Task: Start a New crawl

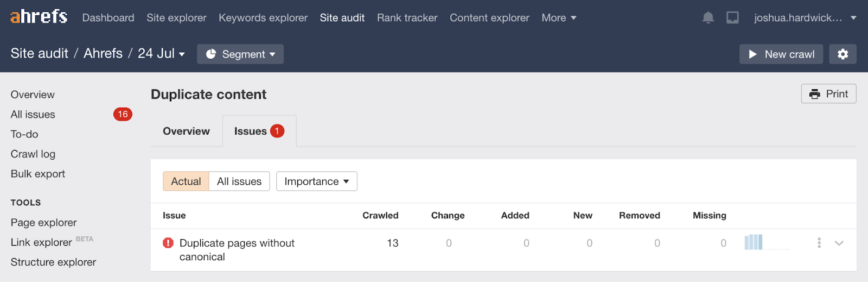Action: click(781, 54)
